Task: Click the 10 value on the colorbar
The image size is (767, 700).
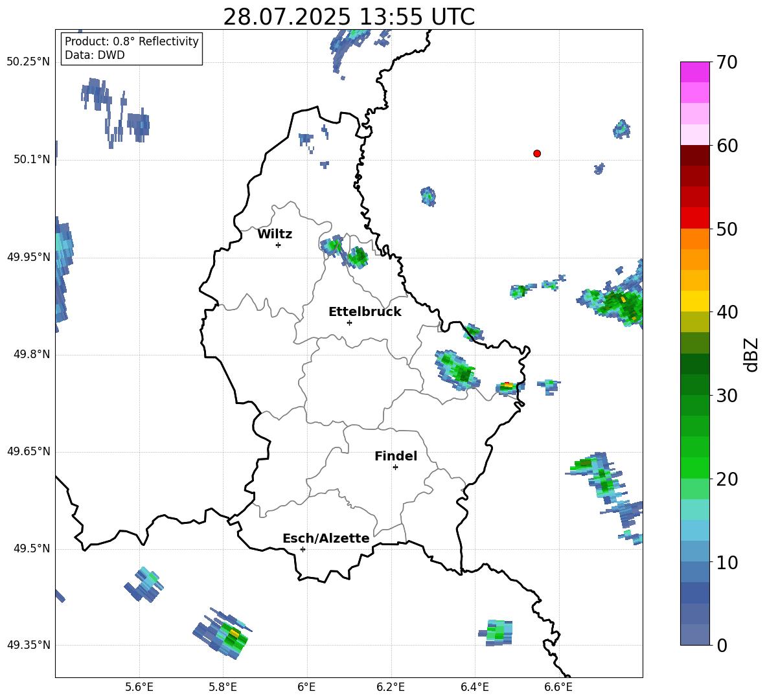Action: coord(727,562)
